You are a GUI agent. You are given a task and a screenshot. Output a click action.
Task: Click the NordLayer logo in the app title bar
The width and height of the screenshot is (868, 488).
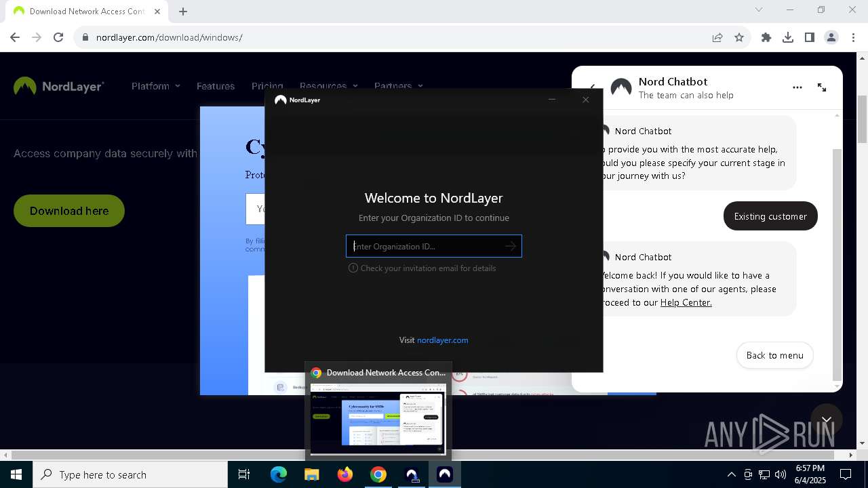point(297,100)
